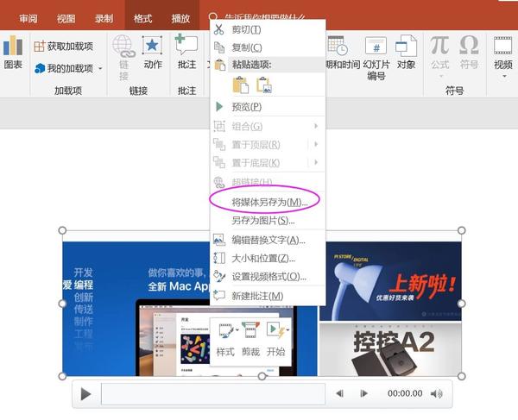This screenshot has height=420, width=518.
Task: Insert a comment with 批注 ribbon icon
Action: [186, 46]
